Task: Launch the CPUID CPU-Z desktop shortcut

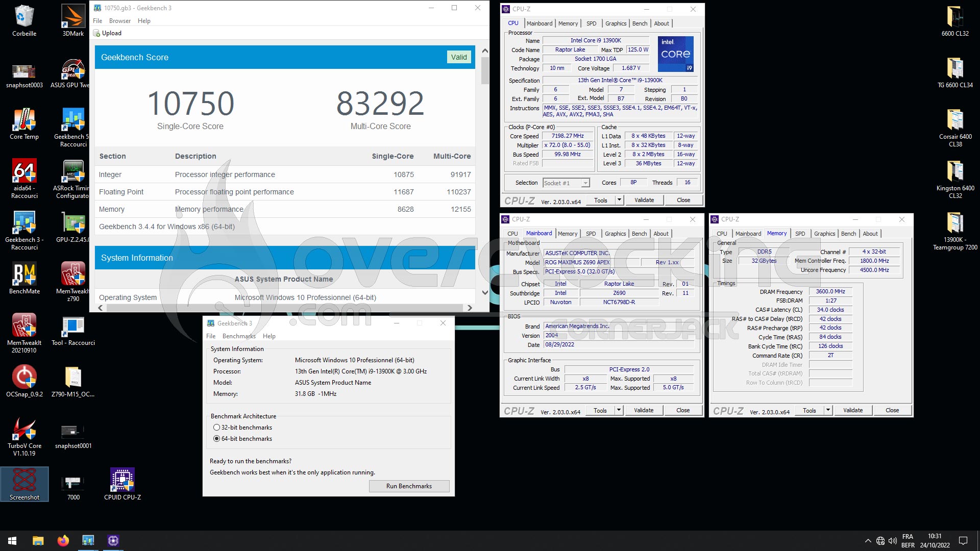Action: [122, 484]
